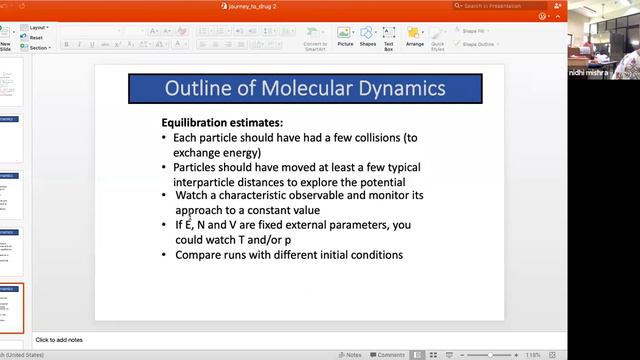Screen dimensions: 640x360
Task: Collapse the ribbon with the chevron
Action: (558, 16)
